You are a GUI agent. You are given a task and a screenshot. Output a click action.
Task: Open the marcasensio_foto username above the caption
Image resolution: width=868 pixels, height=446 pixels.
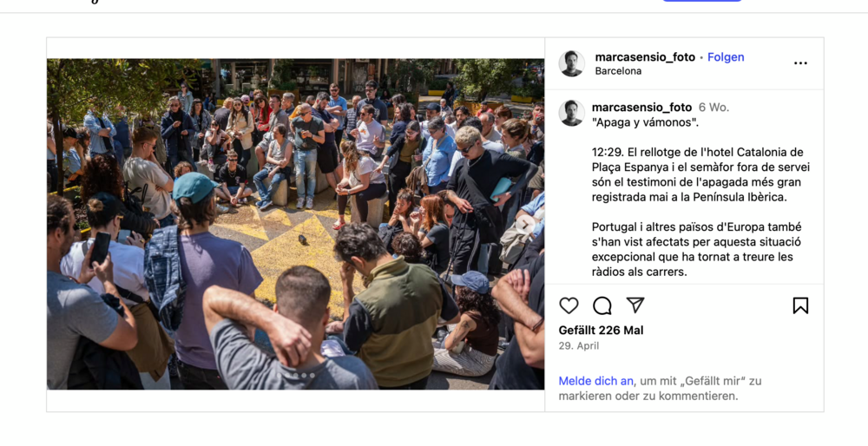pos(641,108)
